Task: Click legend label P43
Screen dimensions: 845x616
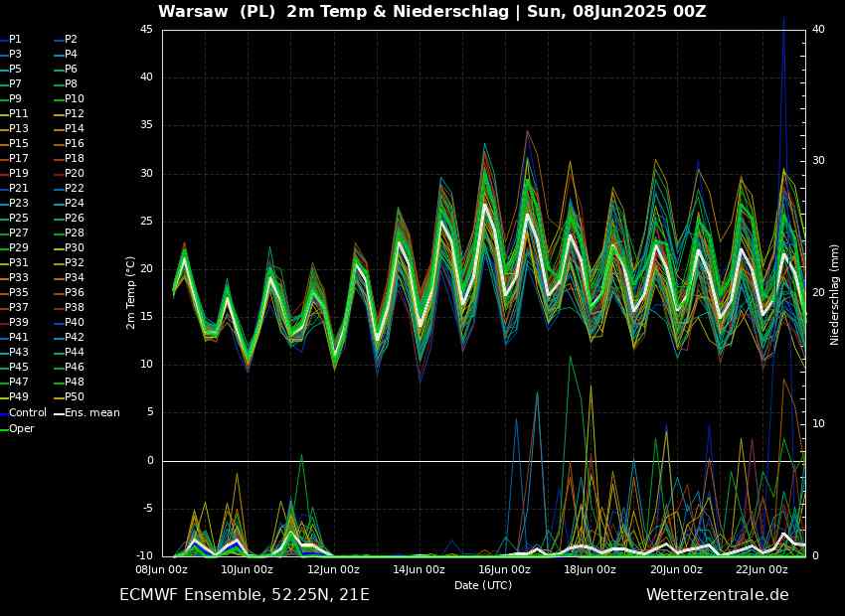Action: 15,352
